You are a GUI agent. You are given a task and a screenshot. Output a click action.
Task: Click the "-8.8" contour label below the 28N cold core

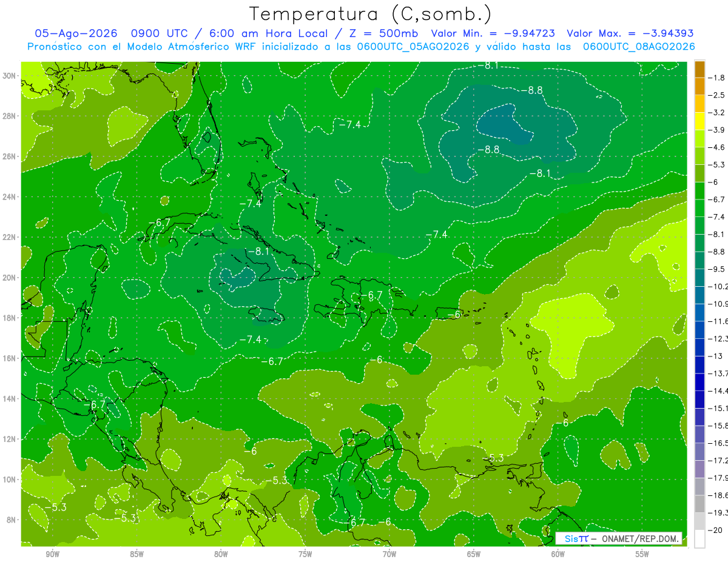click(x=488, y=149)
